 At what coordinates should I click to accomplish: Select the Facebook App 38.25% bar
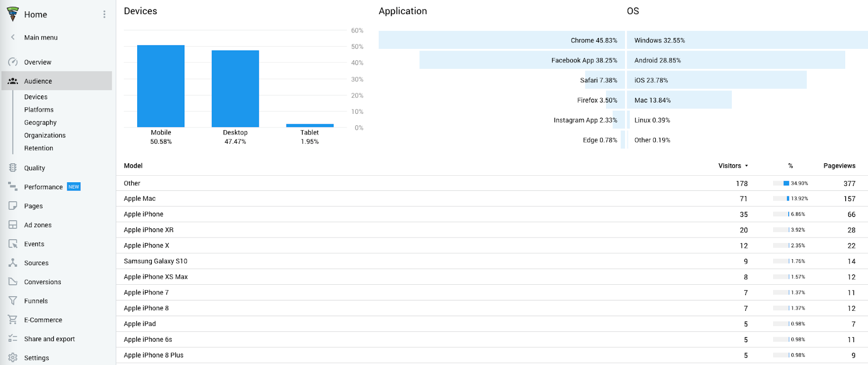pyautogui.click(x=522, y=60)
